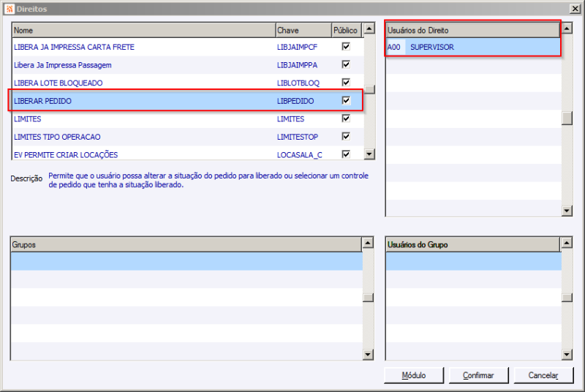The width and height of the screenshot is (585, 392).
Task: Click scrollbar thumb of Usuários do Grupo list
Action: (567, 297)
